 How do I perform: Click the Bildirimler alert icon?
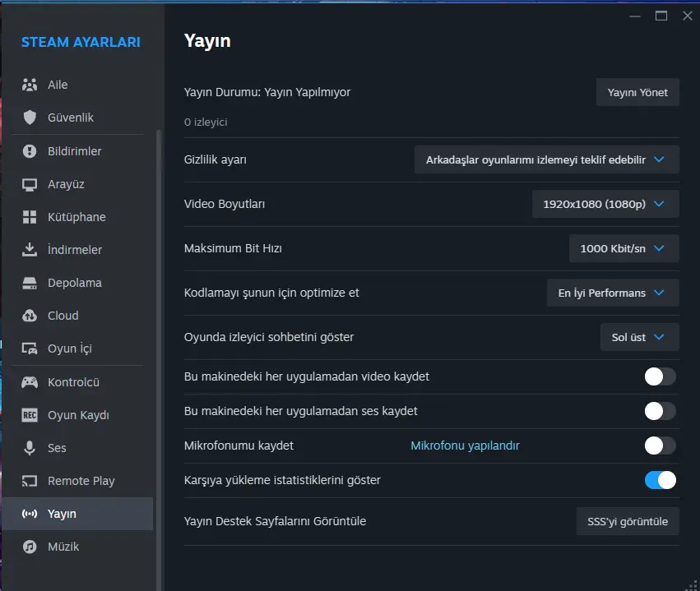(30, 151)
